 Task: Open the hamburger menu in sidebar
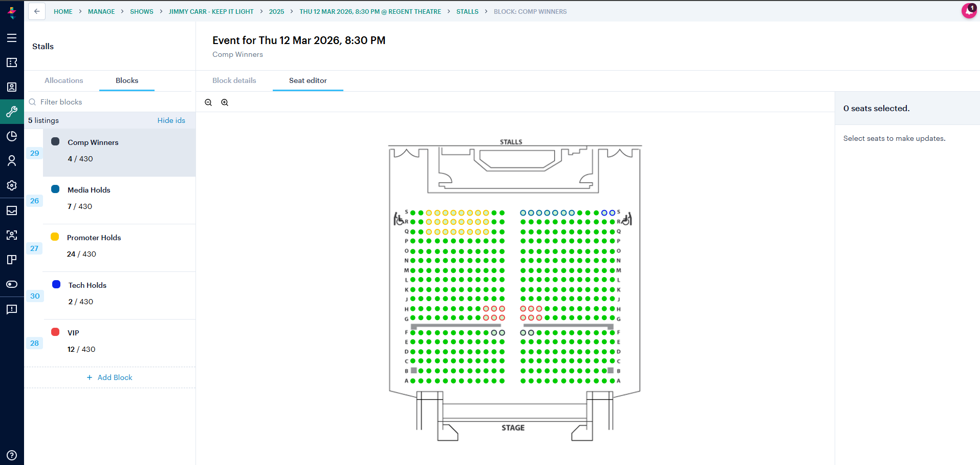coord(12,38)
